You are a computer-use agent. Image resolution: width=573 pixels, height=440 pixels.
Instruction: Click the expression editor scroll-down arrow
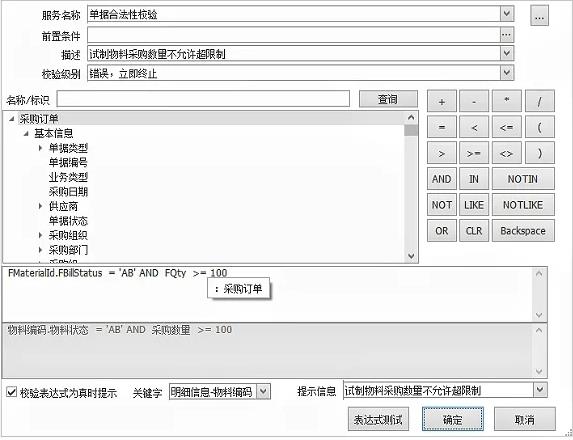pos(539,315)
